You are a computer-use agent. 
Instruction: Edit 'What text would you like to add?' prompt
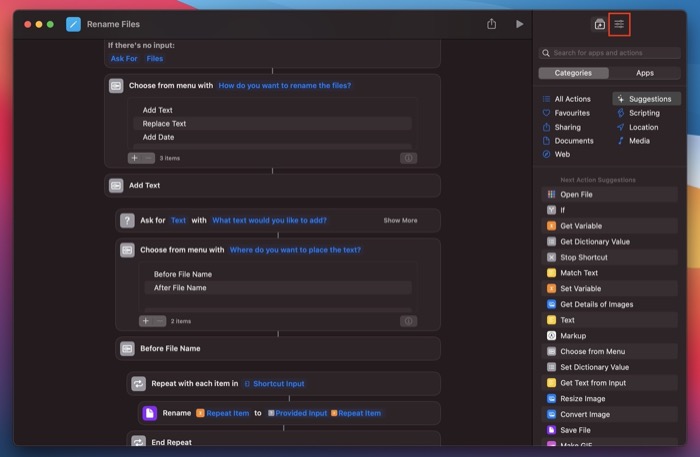(269, 220)
